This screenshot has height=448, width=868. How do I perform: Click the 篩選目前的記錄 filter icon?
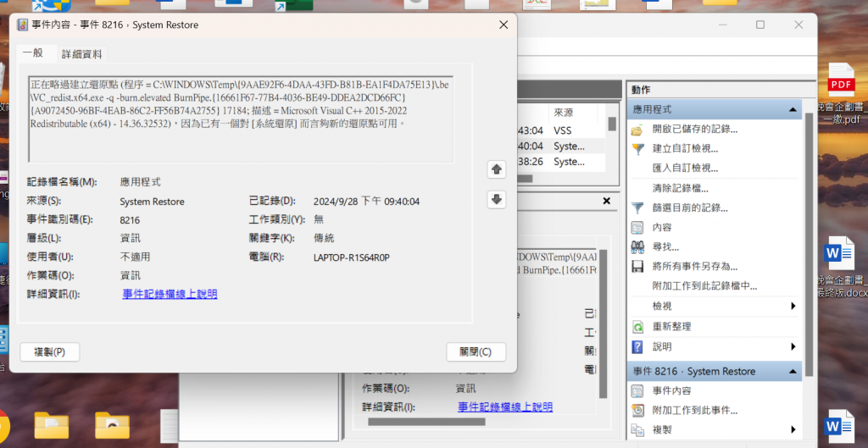(637, 208)
